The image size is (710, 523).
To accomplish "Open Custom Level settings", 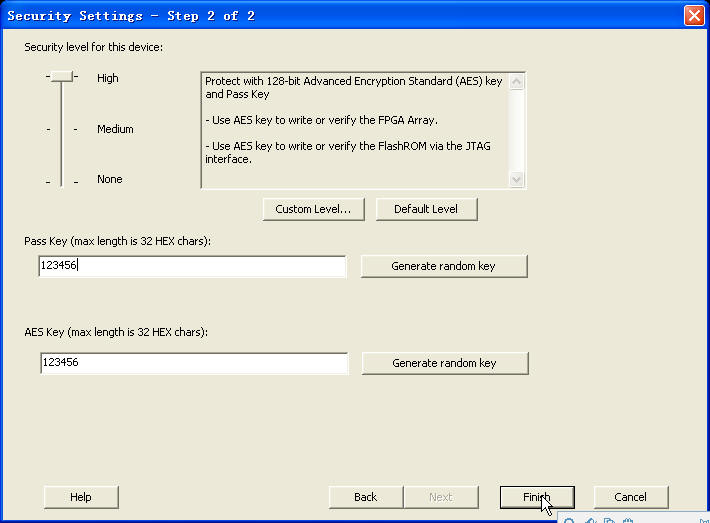I will point(313,209).
